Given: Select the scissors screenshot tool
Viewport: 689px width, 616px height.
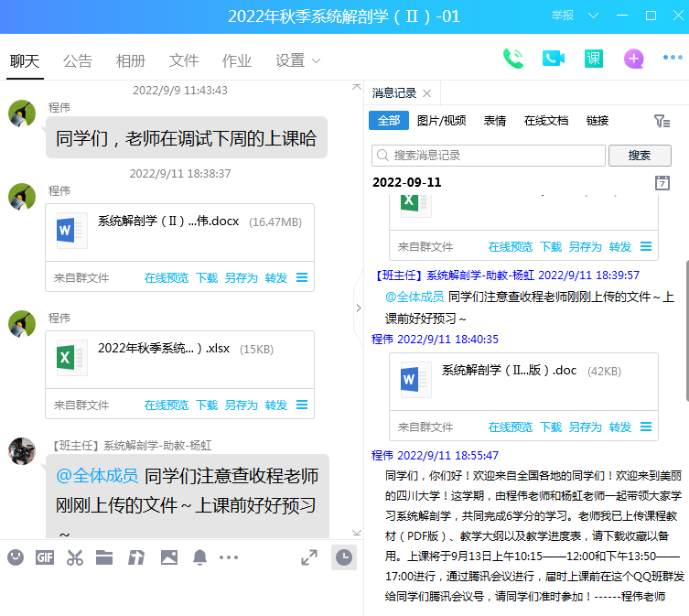Looking at the screenshot, I should pyautogui.click(x=75, y=557).
